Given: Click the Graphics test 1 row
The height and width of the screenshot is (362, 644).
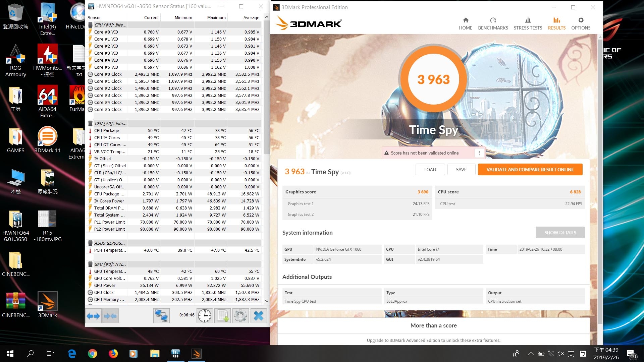Looking at the screenshot, I should pos(358,204).
